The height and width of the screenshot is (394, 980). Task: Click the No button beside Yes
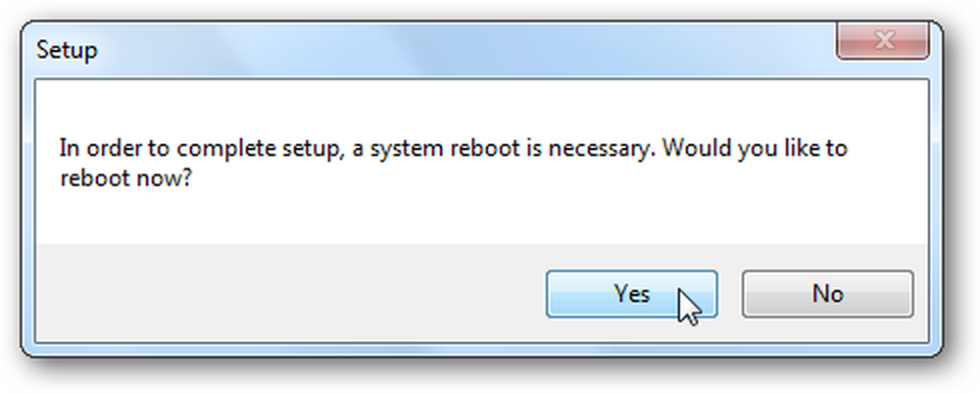click(x=827, y=294)
